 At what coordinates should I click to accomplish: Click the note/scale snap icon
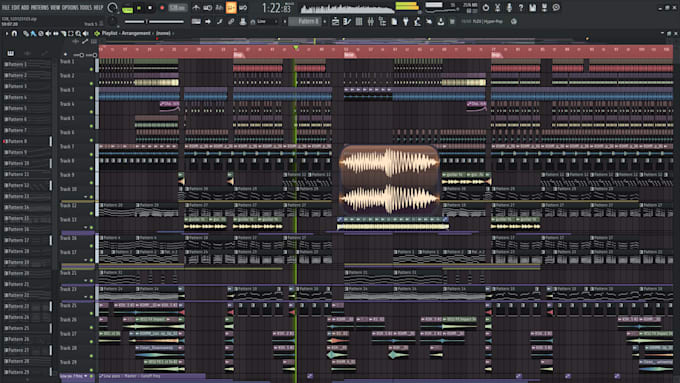219,21
